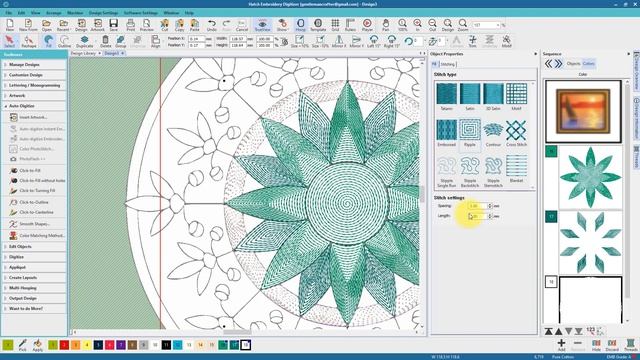The image size is (640, 360).
Task: Select the Embossed stitch type
Action: pyautogui.click(x=446, y=133)
